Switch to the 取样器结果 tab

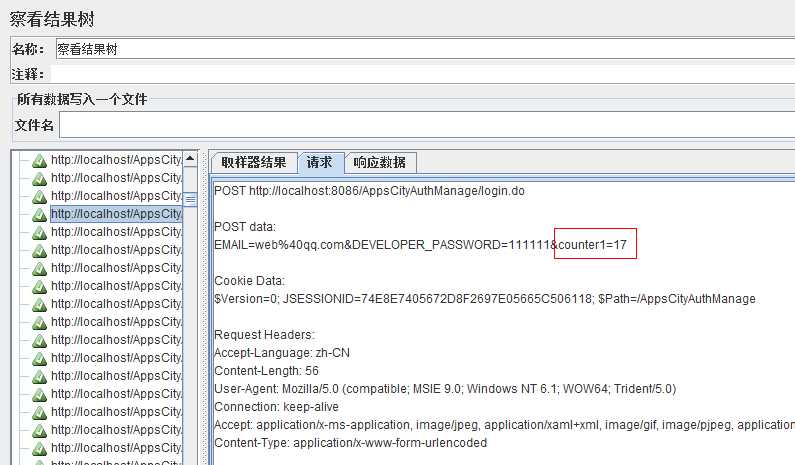[x=254, y=162]
